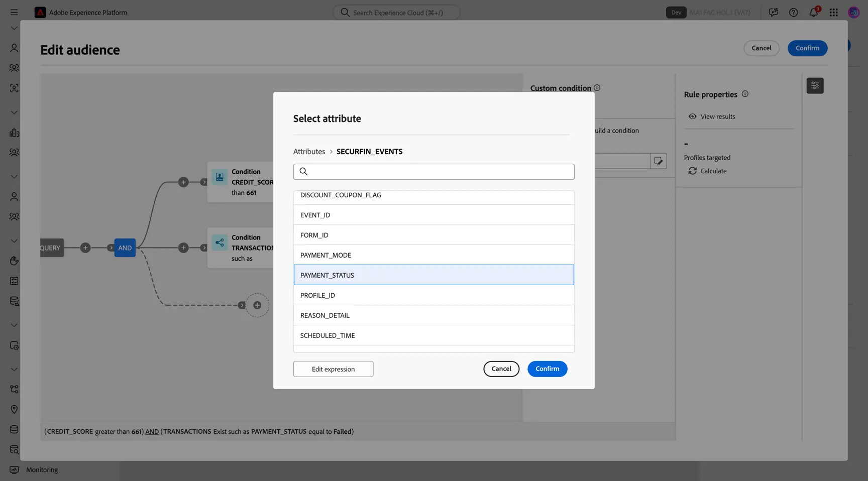Click plus node before CREDIT_SCORE condition
This screenshot has height=481, width=868.
pos(183,182)
